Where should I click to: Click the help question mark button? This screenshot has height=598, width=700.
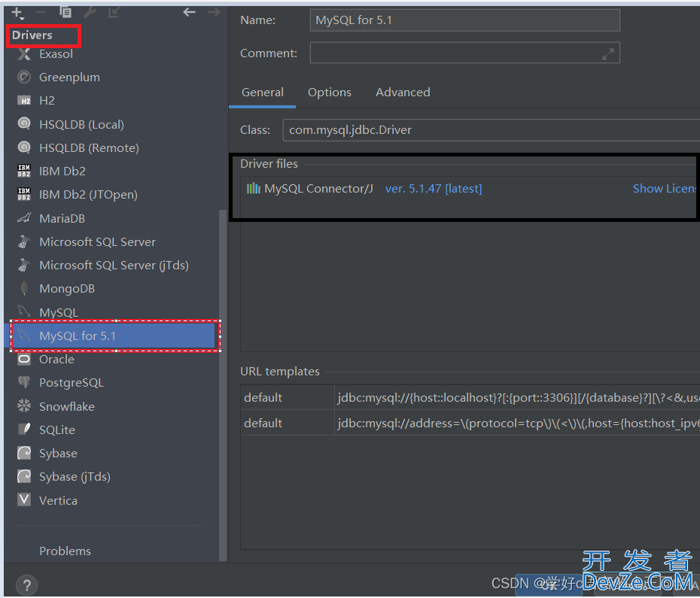click(27, 584)
